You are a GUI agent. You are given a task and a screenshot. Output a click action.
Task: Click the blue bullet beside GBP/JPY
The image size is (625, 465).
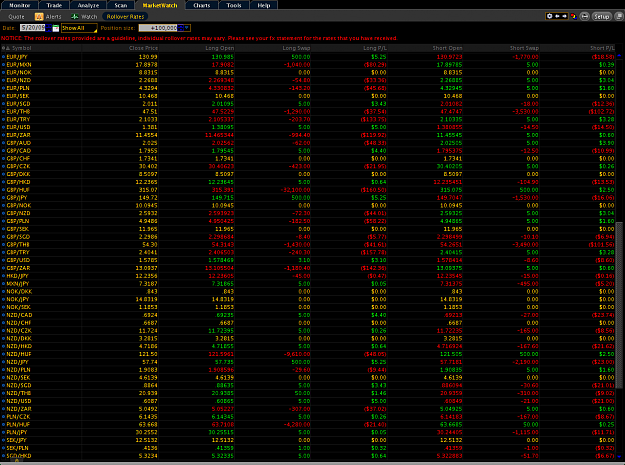coord(4,198)
